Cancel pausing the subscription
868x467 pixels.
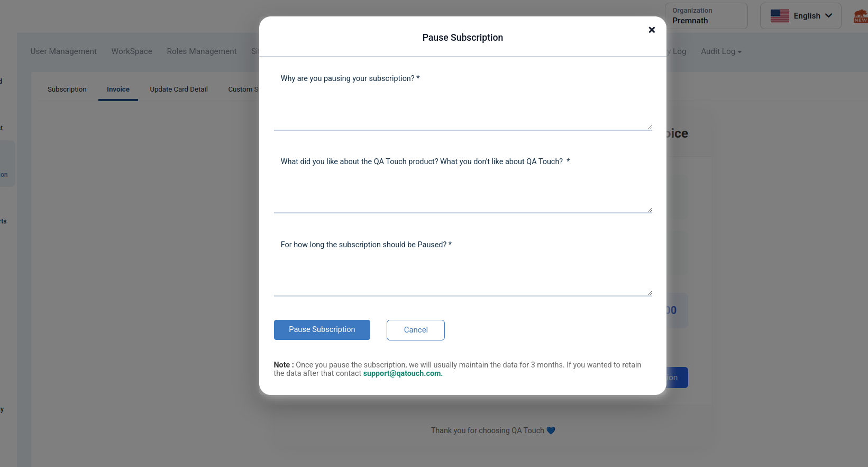point(416,330)
